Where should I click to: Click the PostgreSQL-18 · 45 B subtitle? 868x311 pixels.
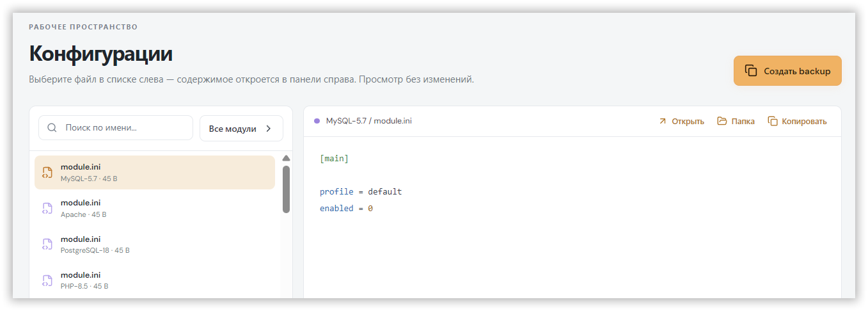(95, 250)
